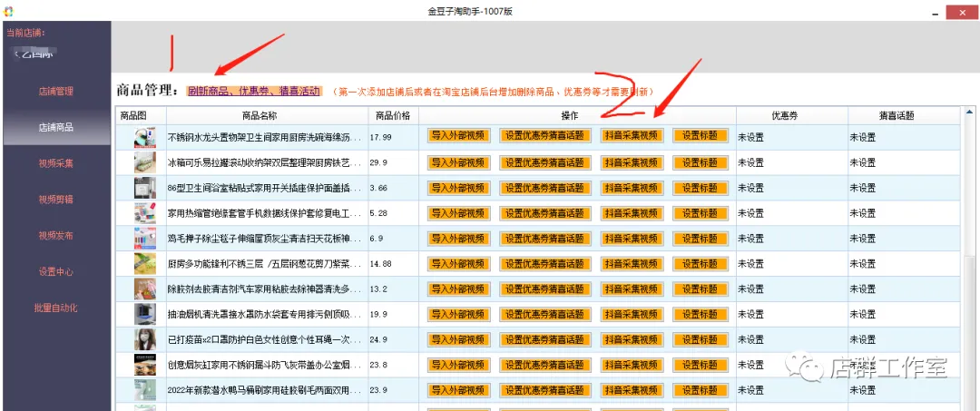Click price cell 23.8
The width and height of the screenshot is (980, 411).
(378, 365)
